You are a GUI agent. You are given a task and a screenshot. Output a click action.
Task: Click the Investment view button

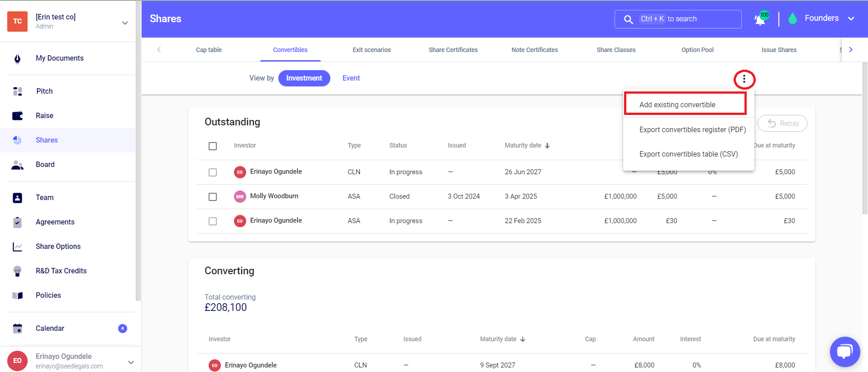[x=304, y=78]
